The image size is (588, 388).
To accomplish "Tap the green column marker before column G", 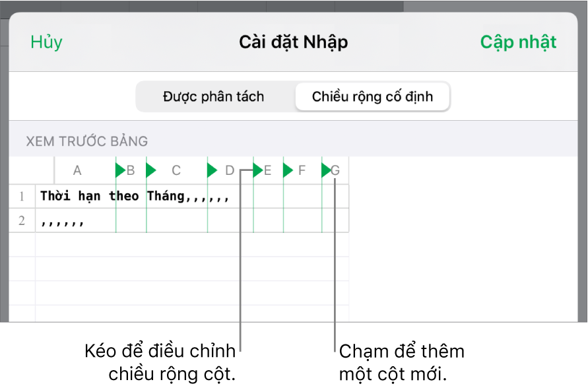I will pos(324,170).
